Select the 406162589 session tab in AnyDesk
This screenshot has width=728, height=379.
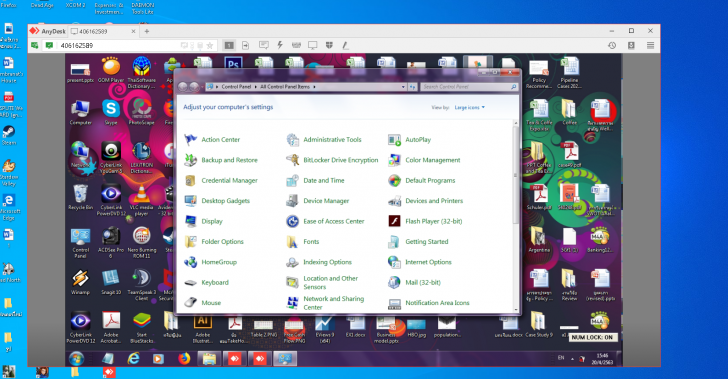coord(103,31)
